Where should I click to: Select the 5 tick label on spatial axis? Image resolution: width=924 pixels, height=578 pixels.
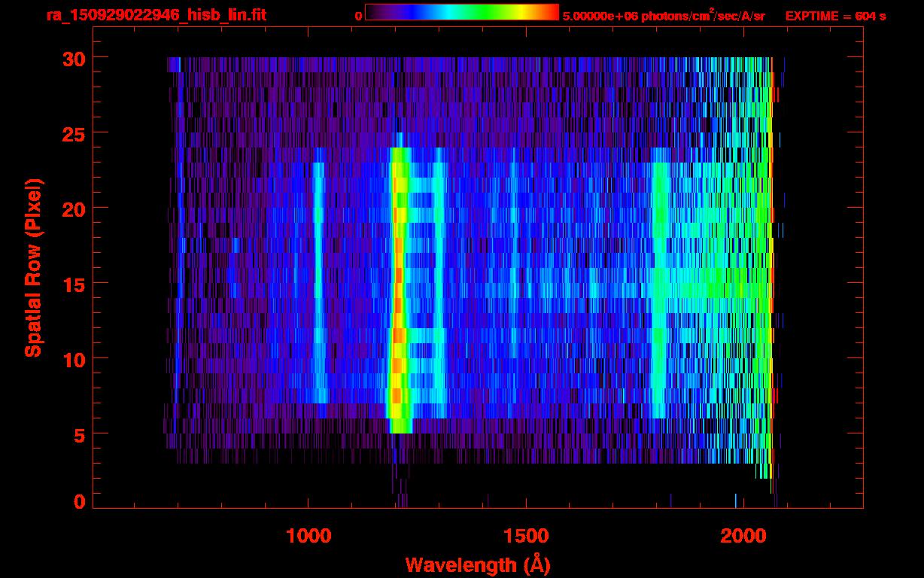coord(79,434)
